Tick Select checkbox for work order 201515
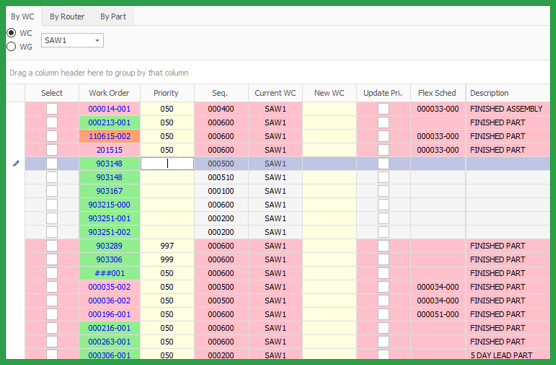The image size is (556, 365). point(52,150)
